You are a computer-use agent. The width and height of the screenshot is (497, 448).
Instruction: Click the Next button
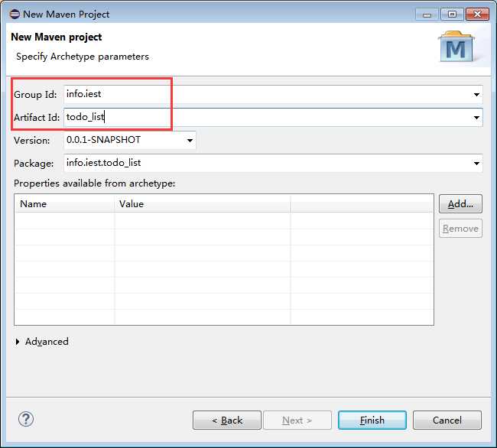(x=297, y=420)
